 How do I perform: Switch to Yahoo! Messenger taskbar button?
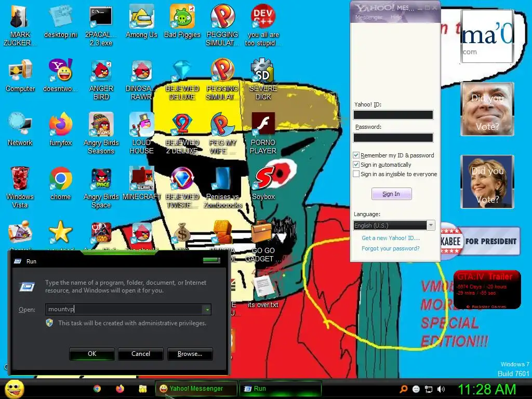point(196,389)
